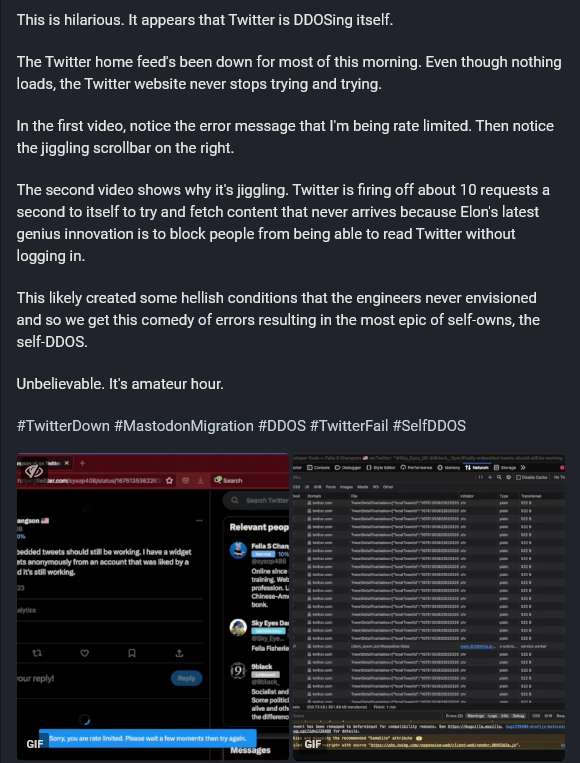Open the #MastodonMigration hashtag
This screenshot has height=763, width=580.
pos(184,426)
